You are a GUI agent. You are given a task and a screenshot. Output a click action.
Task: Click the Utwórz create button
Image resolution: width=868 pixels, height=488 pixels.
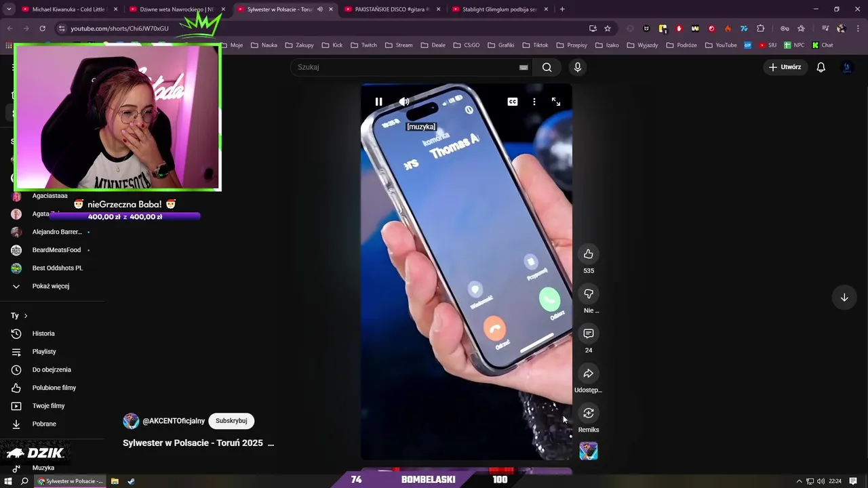tap(785, 67)
